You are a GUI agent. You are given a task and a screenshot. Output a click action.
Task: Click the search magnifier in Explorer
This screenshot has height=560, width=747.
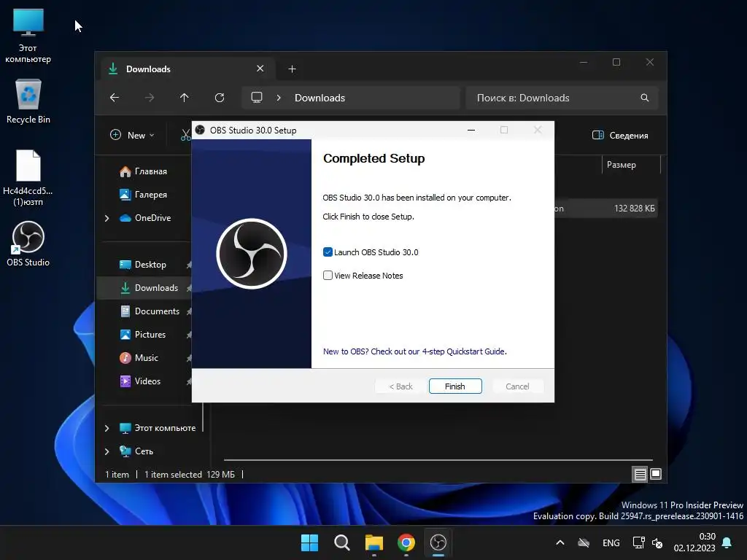645,98
